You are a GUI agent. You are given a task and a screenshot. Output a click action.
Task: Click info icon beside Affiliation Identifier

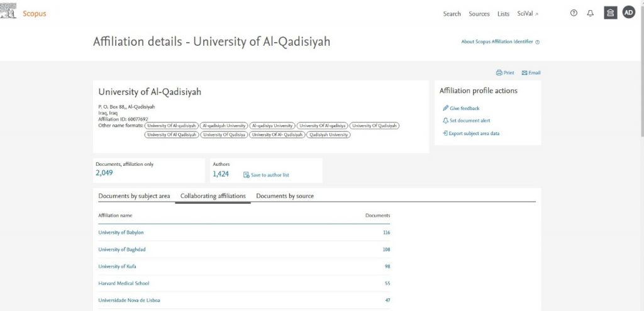tap(538, 42)
